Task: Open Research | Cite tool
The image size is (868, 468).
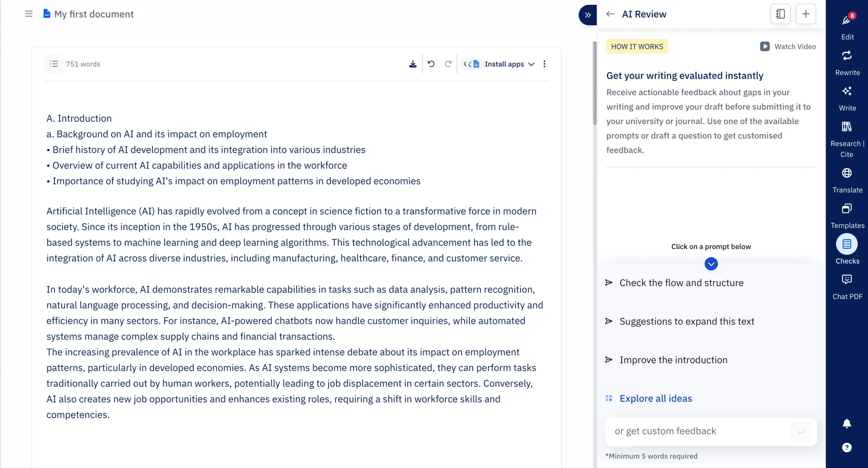Action: 847,139
